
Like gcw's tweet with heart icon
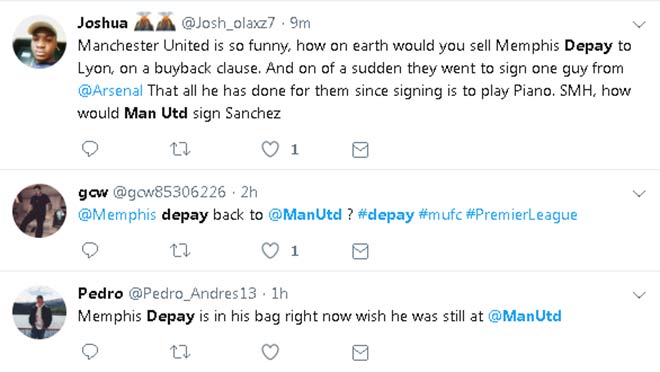(270, 250)
